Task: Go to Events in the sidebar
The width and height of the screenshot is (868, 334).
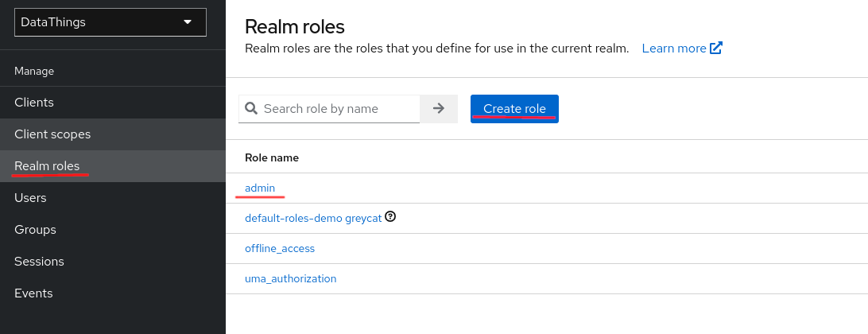Action: pos(113,293)
